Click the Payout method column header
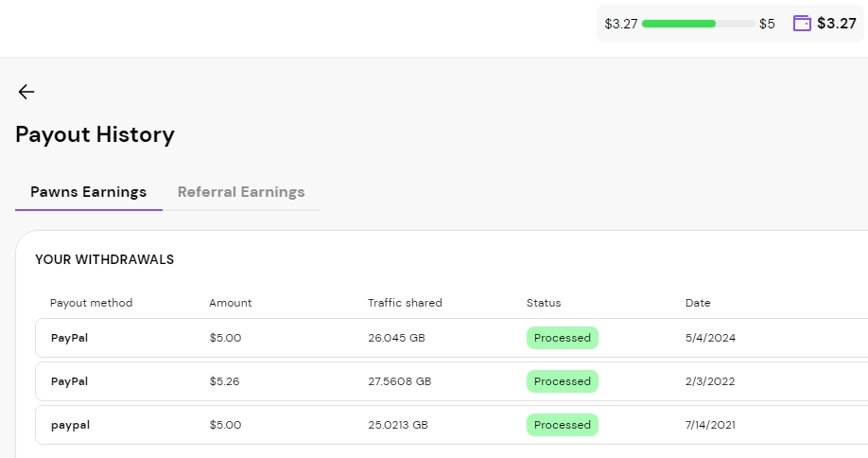 click(92, 303)
